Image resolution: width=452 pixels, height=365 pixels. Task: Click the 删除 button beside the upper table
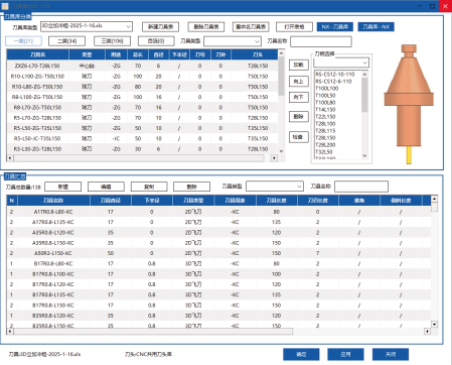299,117
